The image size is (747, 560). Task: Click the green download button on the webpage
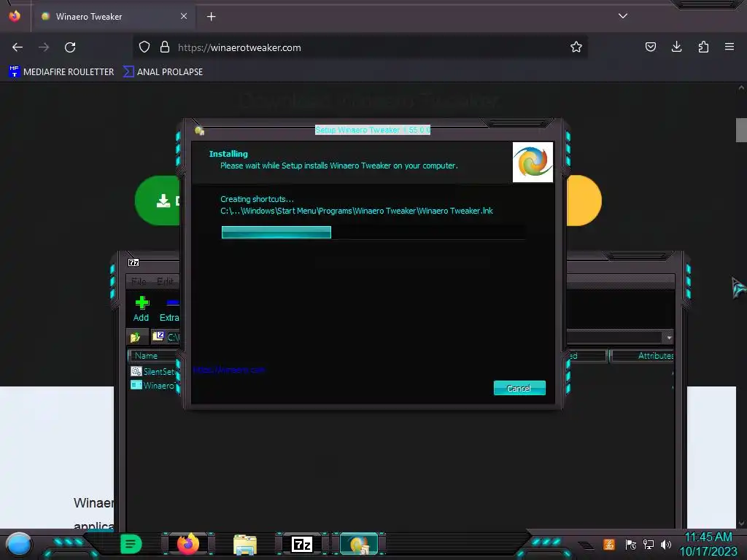pos(158,201)
